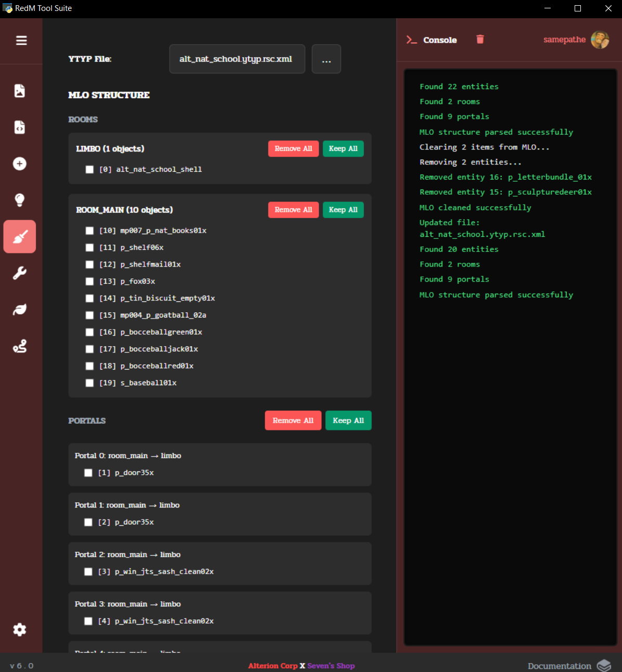Open the hamburger menu in sidebar
Viewport: 622px width, 672px height.
click(x=21, y=41)
